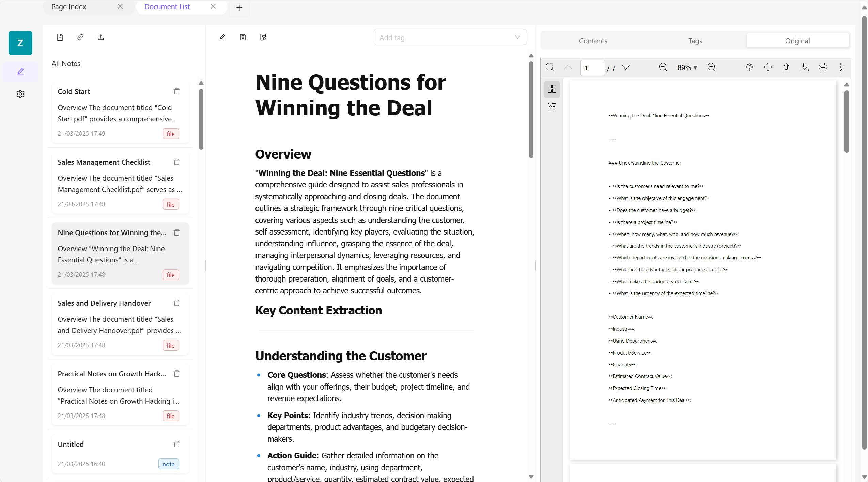
Task: Download the PDF file
Action: tap(804, 67)
